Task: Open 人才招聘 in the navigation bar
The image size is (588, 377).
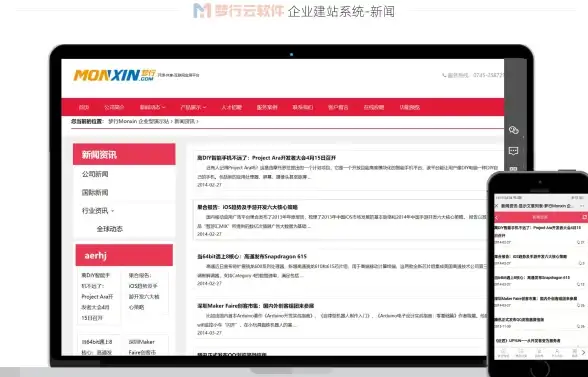Action: [x=231, y=107]
